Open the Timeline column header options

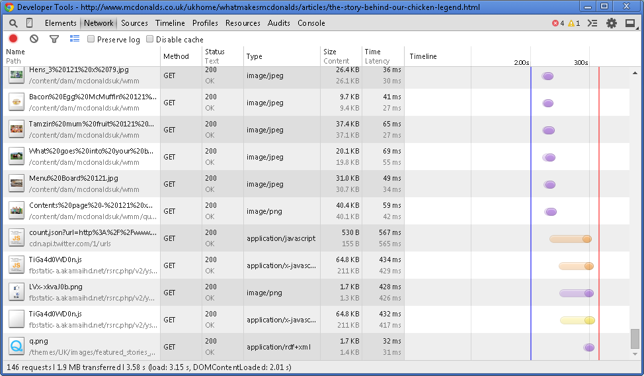pos(423,56)
